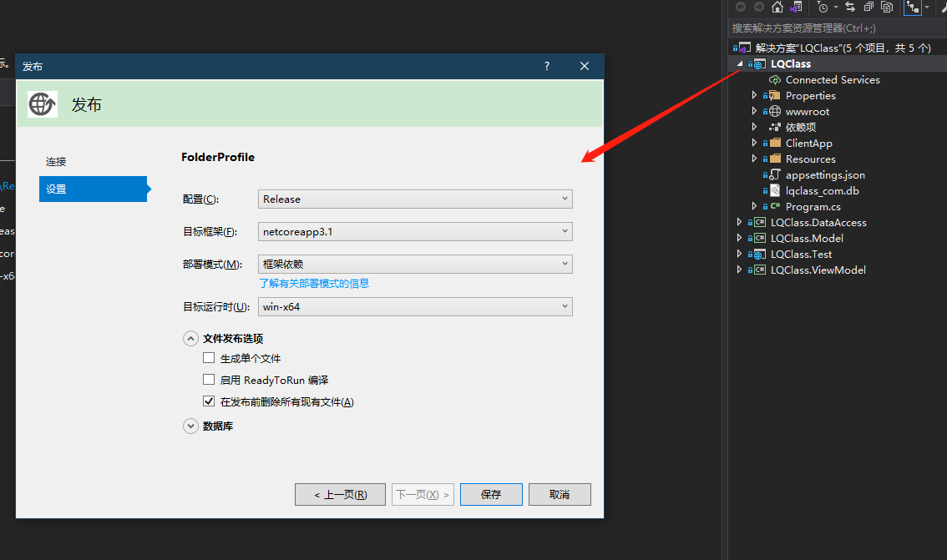Open the 目标运行时 win-x64 dropdown
Image resolution: width=947 pixels, height=560 pixels.
point(415,306)
